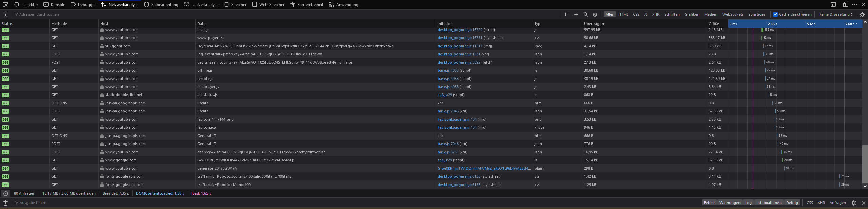Viewport: 868px width, 209px height.
Task: Click lock icon for www.google.com host
Action: click(102, 160)
